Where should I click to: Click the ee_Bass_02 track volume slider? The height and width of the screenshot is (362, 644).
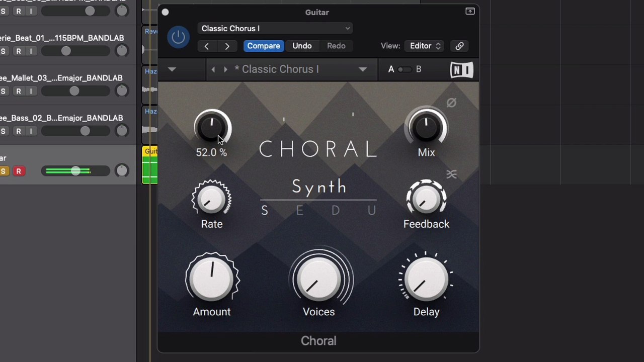pos(75,131)
